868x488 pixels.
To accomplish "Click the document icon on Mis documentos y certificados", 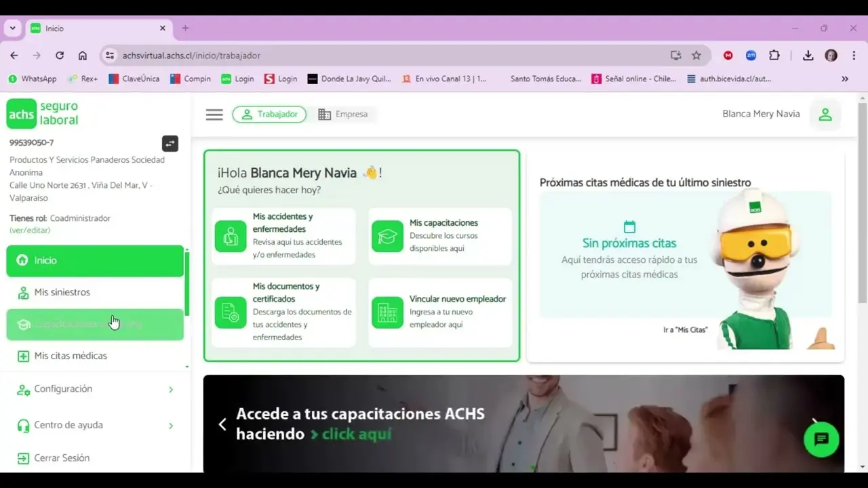I will 231,312.
